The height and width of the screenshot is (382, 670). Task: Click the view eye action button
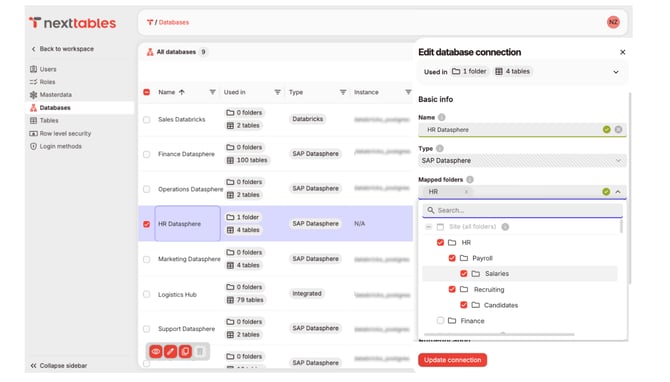156,351
